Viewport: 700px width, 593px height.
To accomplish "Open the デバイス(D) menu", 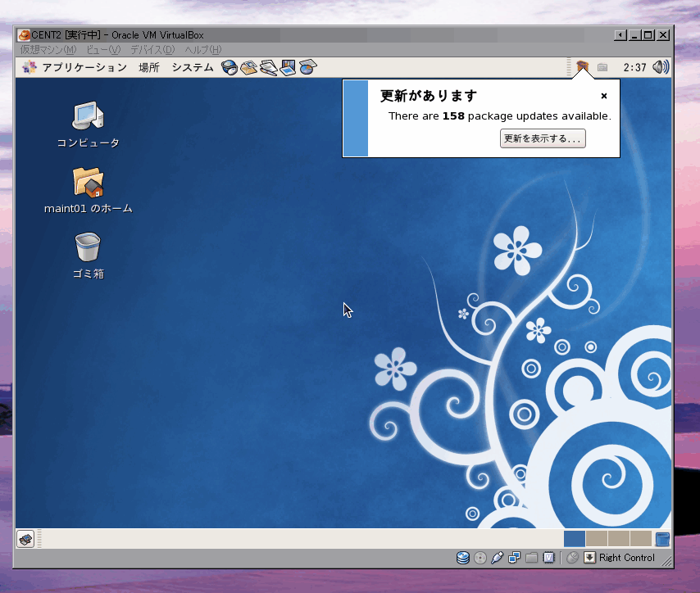I will [x=152, y=49].
